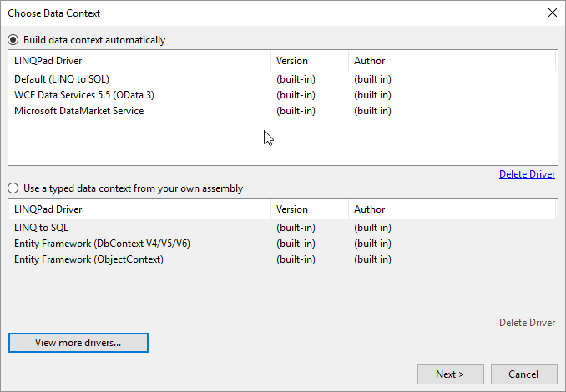Image resolution: width=566 pixels, height=392 pixels.
Task: Choose WCF Data Services 5.5 (OData 3)
Action: 83,95
